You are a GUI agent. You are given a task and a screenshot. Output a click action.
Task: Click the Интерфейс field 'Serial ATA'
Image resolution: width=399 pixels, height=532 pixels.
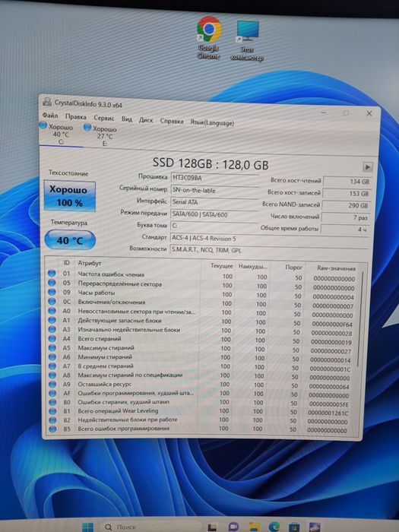[214, 202]
